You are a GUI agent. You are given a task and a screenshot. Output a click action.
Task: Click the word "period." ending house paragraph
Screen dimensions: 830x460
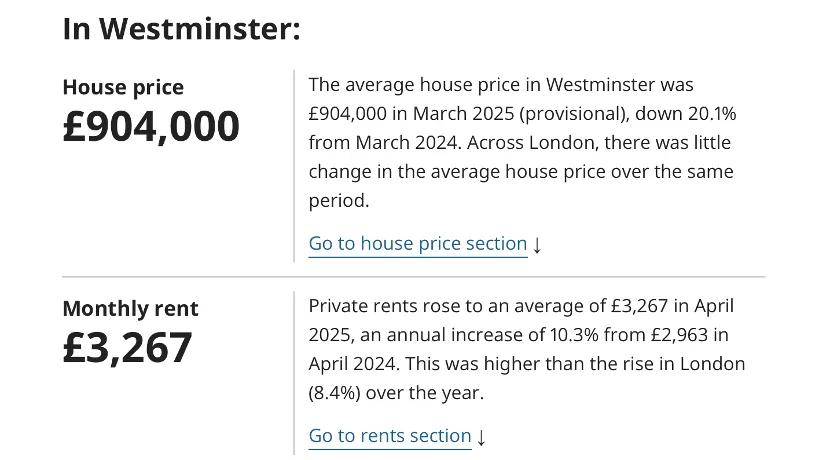[339, 201]
